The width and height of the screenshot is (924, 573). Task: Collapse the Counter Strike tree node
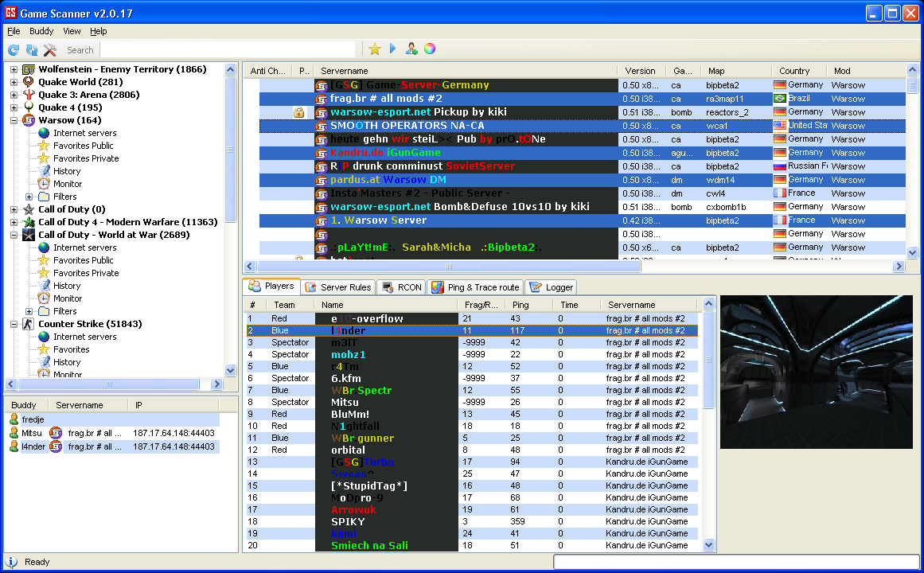[14, 324]
